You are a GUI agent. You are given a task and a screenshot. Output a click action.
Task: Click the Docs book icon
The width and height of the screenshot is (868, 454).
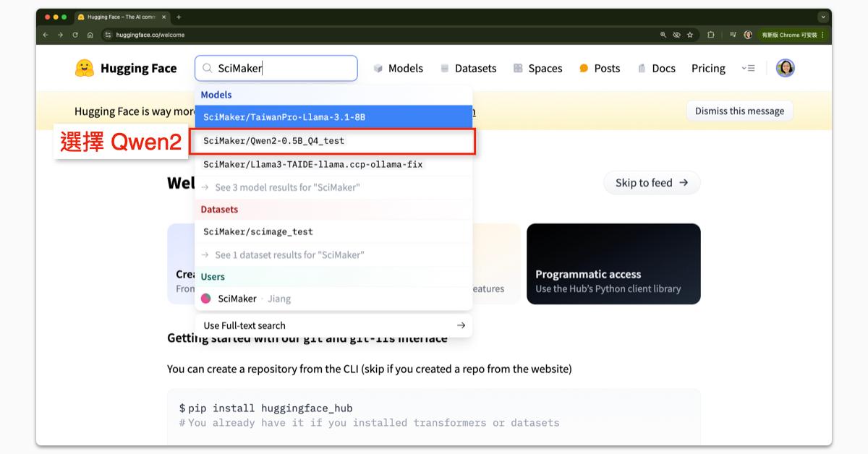[642, 68]
